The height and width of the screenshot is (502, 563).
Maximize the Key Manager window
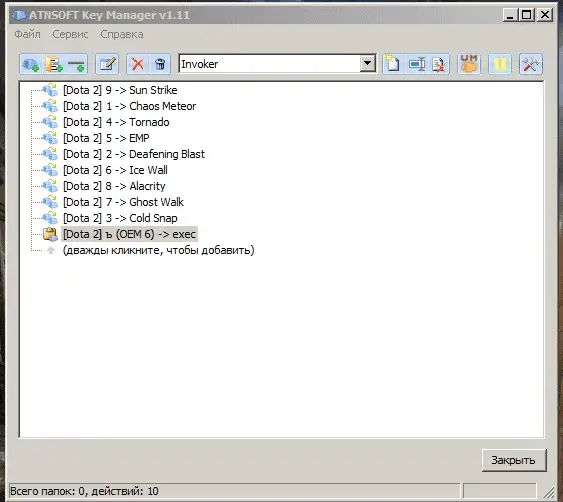(x=527, y=15)
